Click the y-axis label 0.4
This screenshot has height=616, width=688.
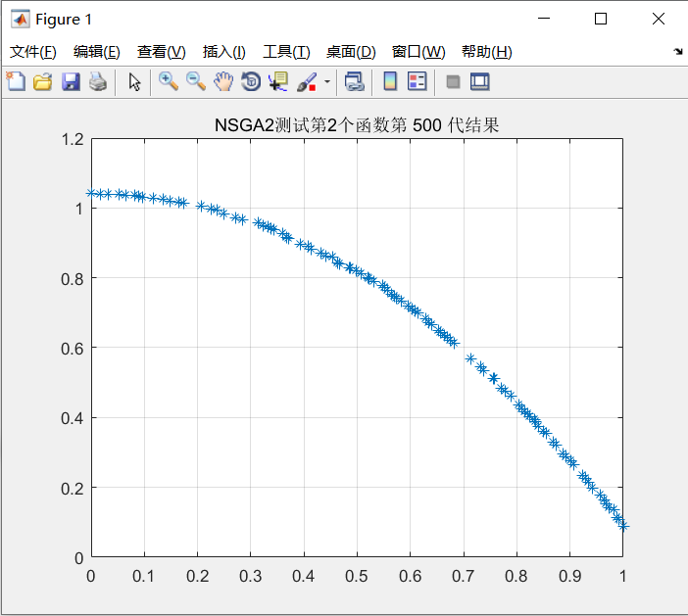[73, 418]
